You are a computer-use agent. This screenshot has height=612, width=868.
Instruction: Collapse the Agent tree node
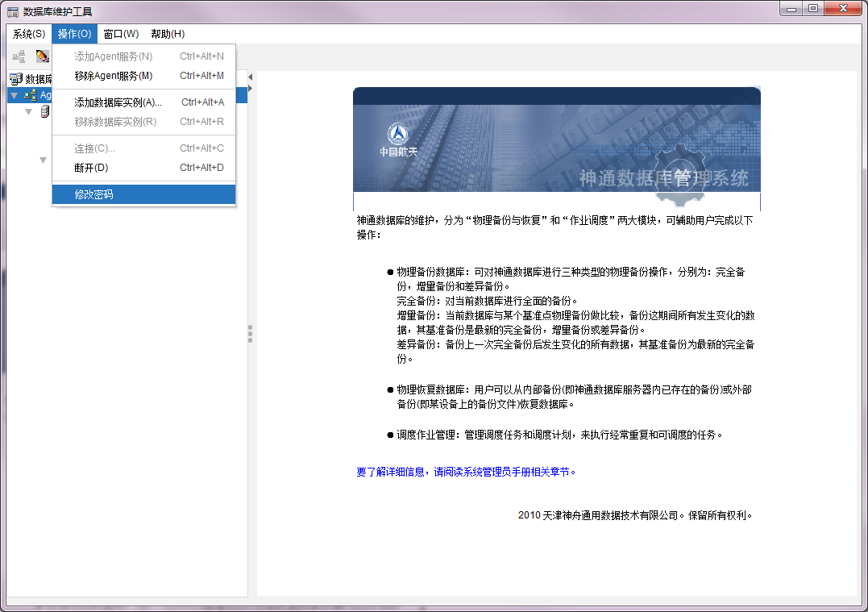coord(14,95)
